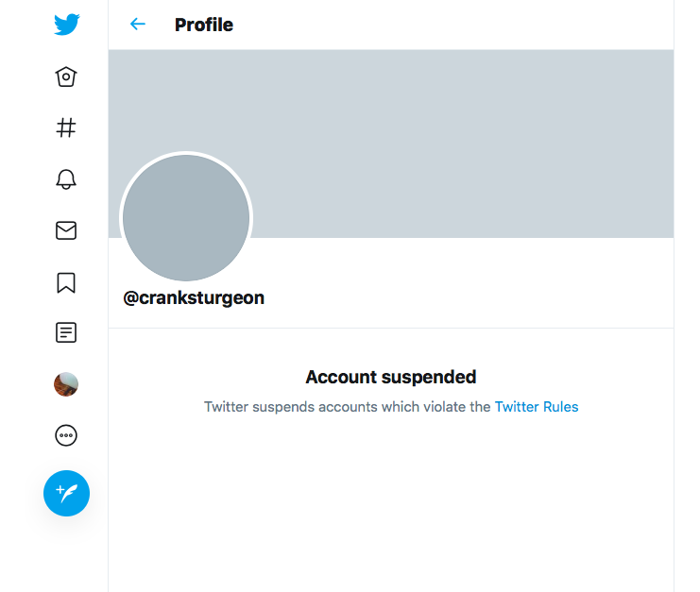
Task: Expand the More options circle icon
Action: pyautogui.click(x=66, y=435)
